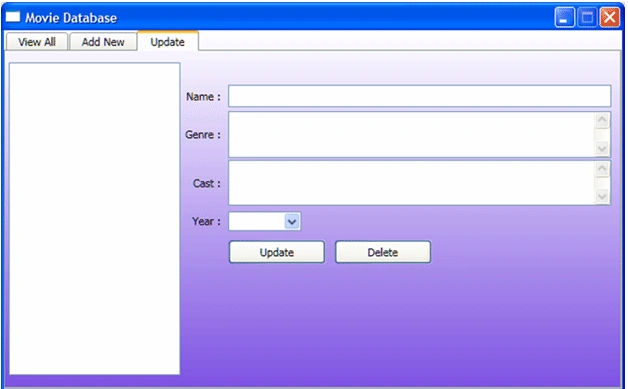Switch to the View All tab
The height and width of the screenshot is (389, 628).
(36, 42)
